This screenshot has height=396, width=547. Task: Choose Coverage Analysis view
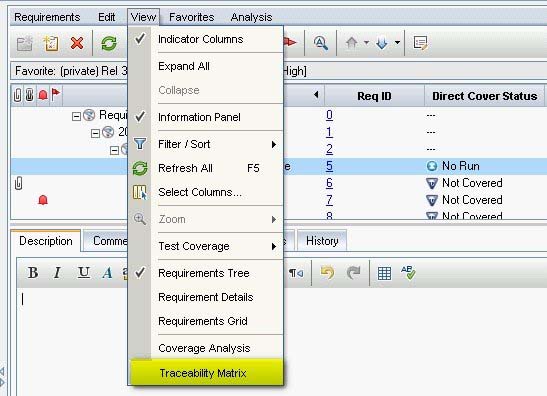click(206, 348)
